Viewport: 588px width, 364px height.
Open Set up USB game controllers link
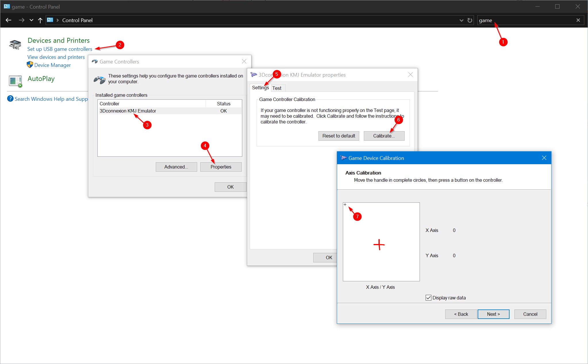click(x=60, y=49)
